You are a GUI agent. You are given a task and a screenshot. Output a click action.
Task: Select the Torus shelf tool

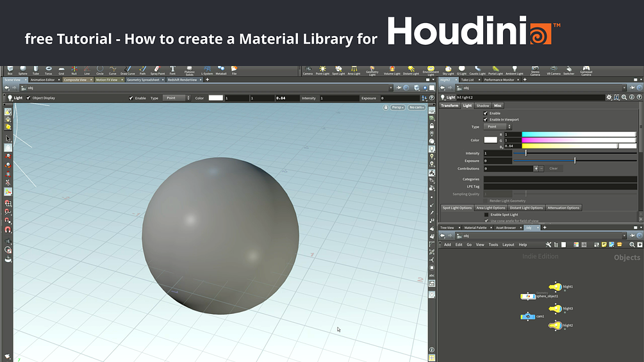[49, 70]
